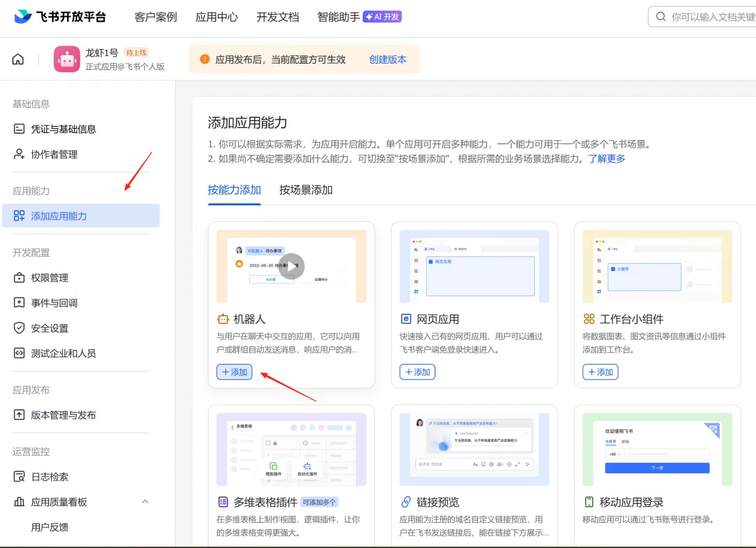Image resolution: width=756 pixels, height=548 pixels.
Task: Add the 网页应用 capability
Action: 417,372
